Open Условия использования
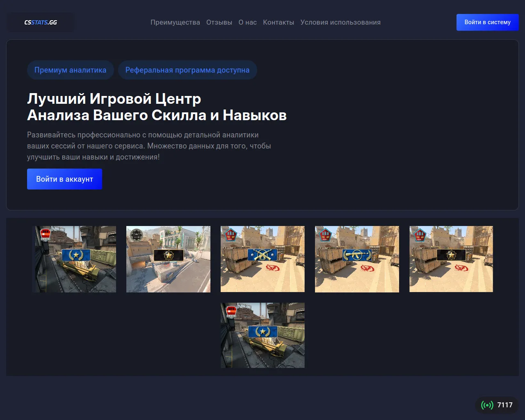The width and height of the screenshot is (525, 420). tap(340, 22)
